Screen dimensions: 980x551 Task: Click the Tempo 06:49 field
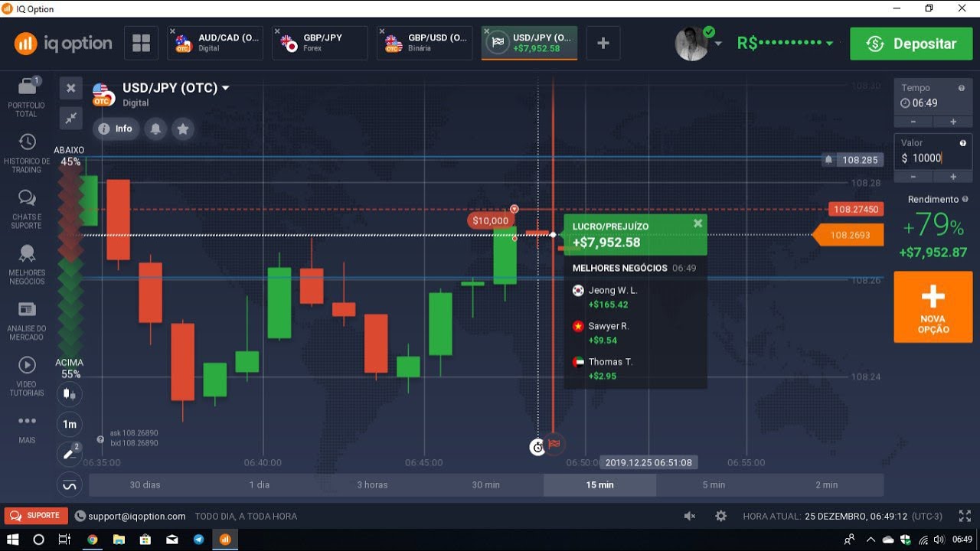point(933,96)
